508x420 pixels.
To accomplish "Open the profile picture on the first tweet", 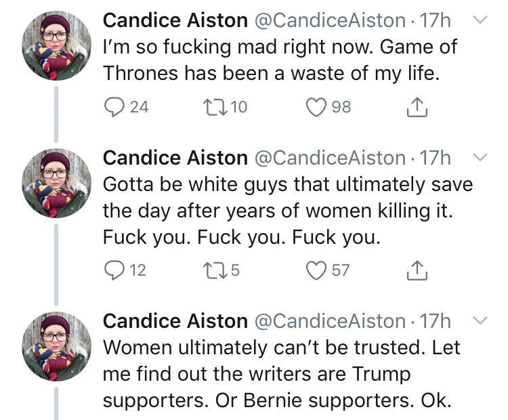I will pos(56,45).
